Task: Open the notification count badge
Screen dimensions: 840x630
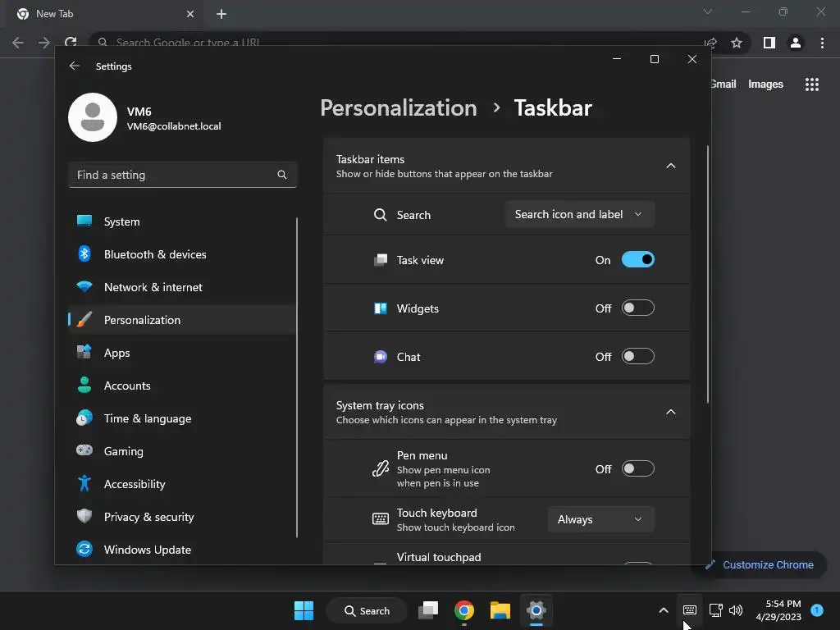Action: (x=817, y=609)
